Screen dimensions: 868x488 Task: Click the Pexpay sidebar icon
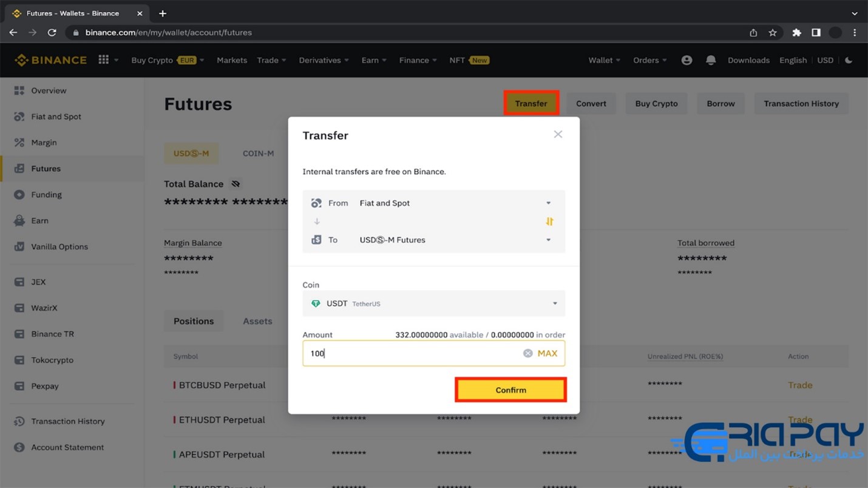[19, 387]
